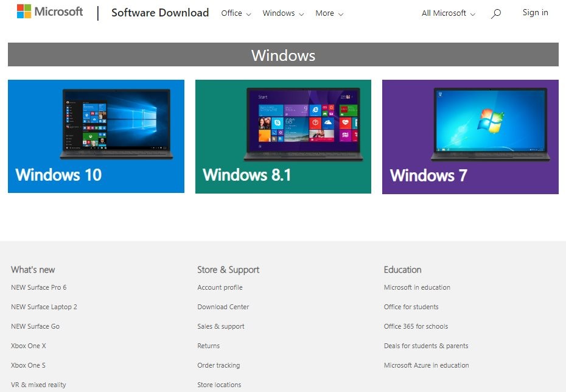This screenshot has width=566, height=392.
Task: Open Software Download home
Action: tap(160, 12)
